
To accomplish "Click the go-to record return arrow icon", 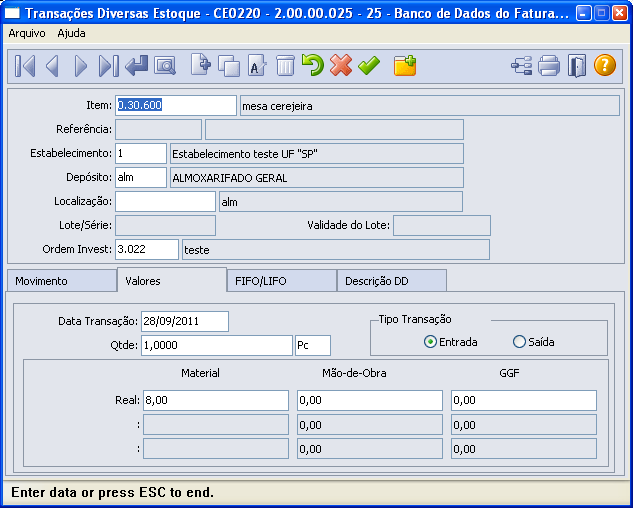I will pyautogui.click(x=136, y=65).
